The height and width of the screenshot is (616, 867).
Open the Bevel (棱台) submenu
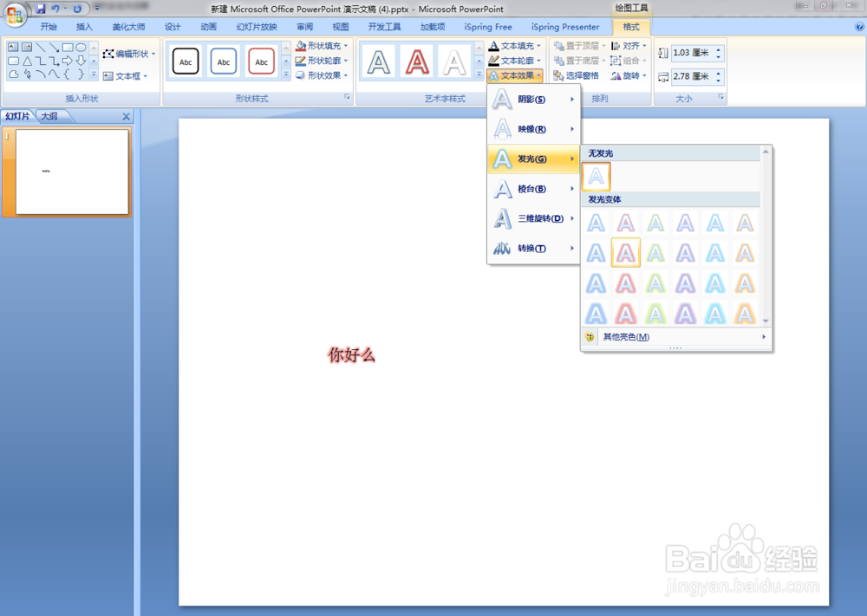point(533,189)
